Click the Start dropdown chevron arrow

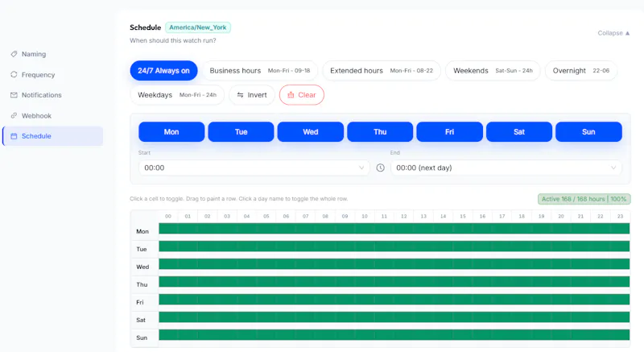click(x=361, y=168)
